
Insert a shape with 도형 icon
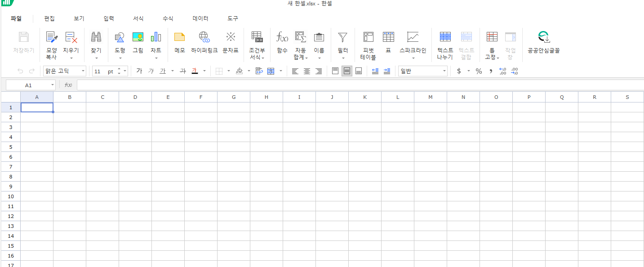pyautogui.click(x=120, y=37)
